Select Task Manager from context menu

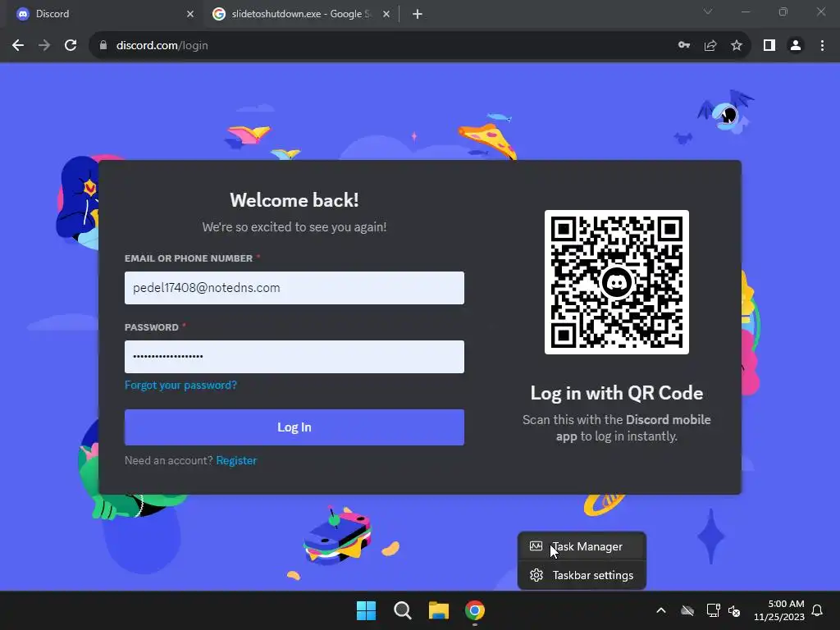[582, 546]
